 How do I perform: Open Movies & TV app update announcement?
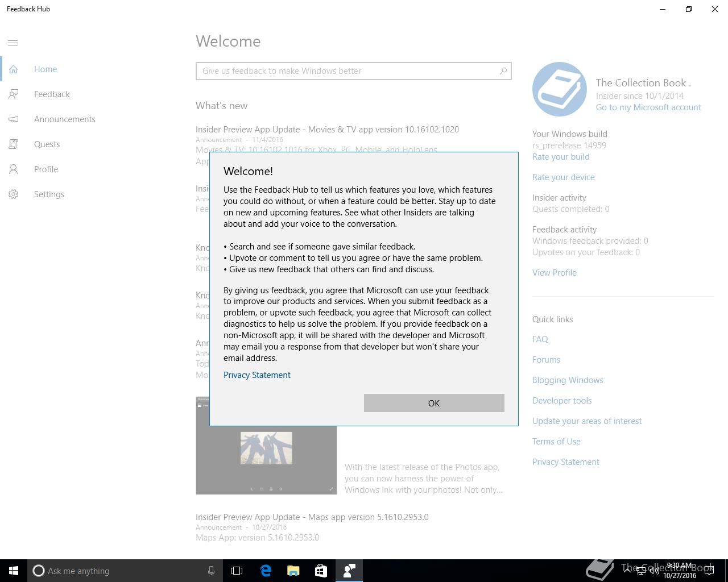pos(327,130)
